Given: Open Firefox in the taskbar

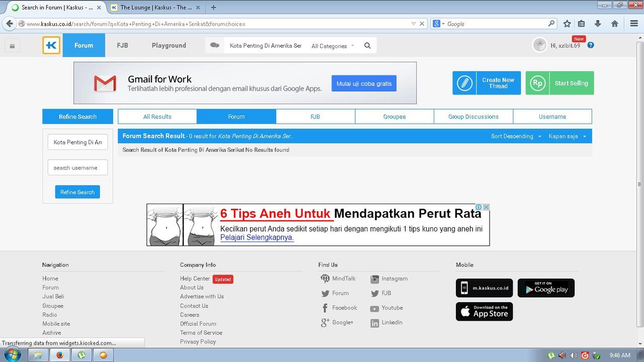Looking at the screenshot, I should click(59, 355).
